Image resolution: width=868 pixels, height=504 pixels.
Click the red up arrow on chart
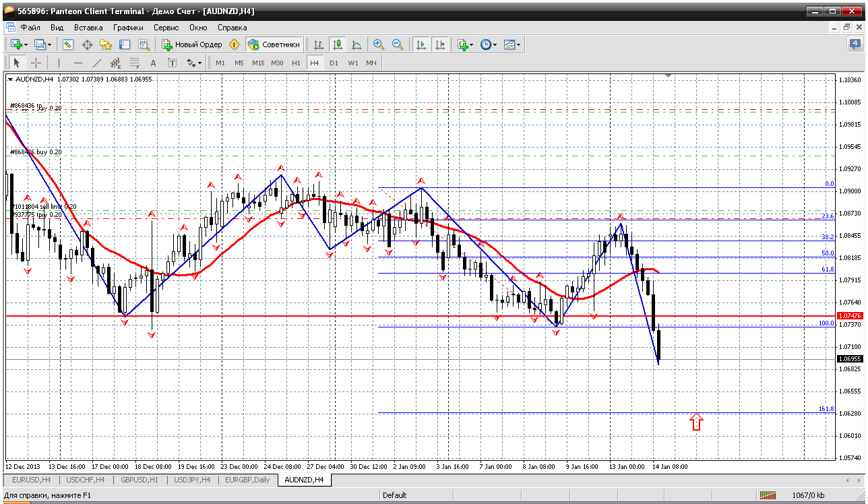(x=696, y=422)
